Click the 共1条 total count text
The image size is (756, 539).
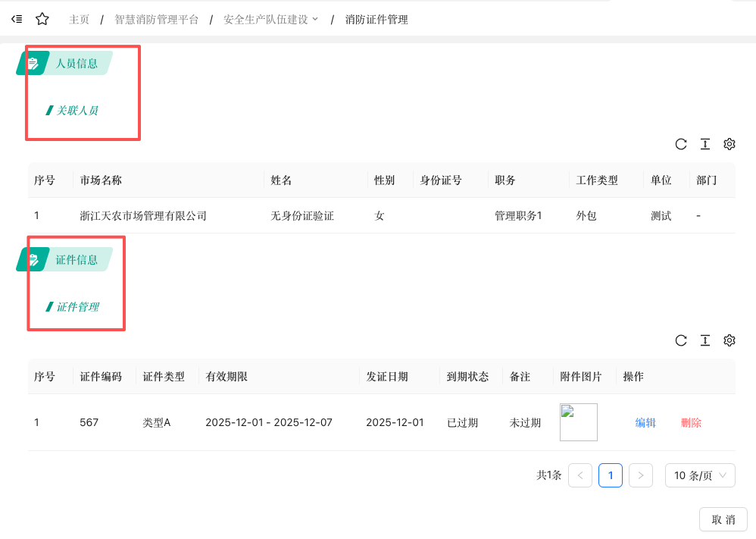(x=549, y=475)
